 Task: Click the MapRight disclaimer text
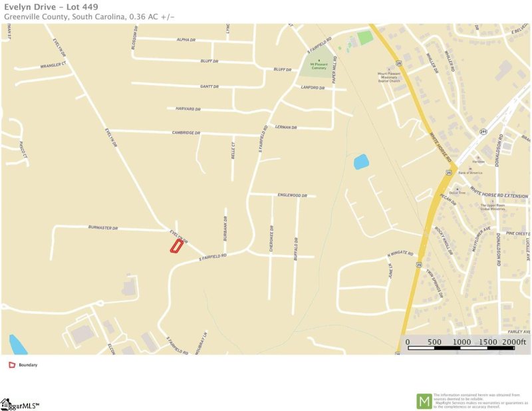tap(481, 401)
